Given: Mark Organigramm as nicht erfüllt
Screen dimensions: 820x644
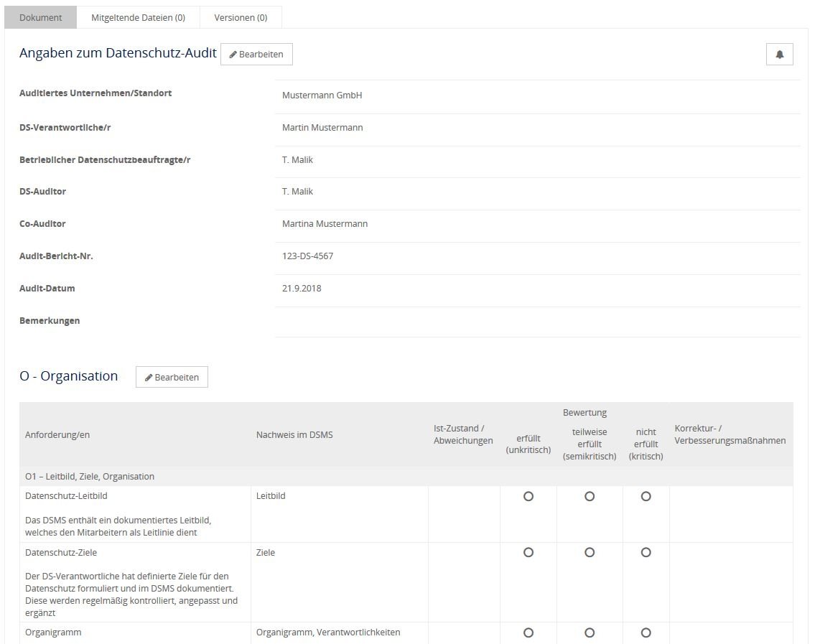Looking at the screenshot, I should pyautogui.click(x=646, y=633).
